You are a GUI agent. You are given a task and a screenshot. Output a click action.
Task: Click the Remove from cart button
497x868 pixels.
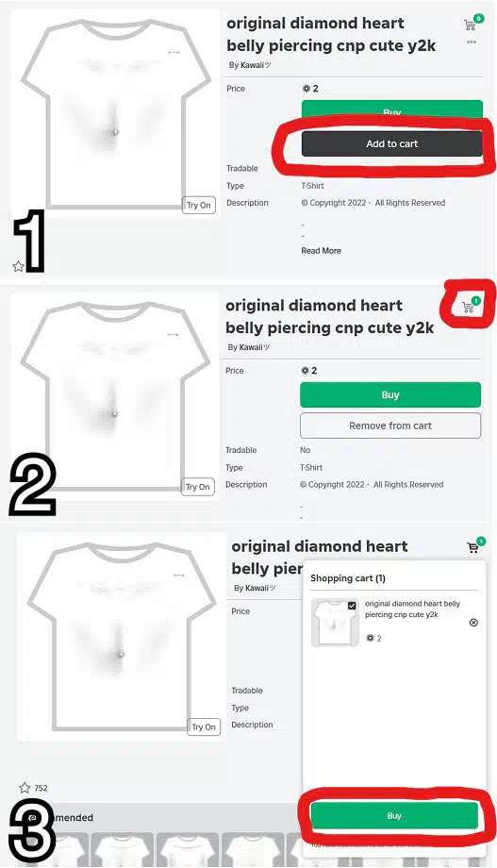pyautogui.click(x=390, y=426)
